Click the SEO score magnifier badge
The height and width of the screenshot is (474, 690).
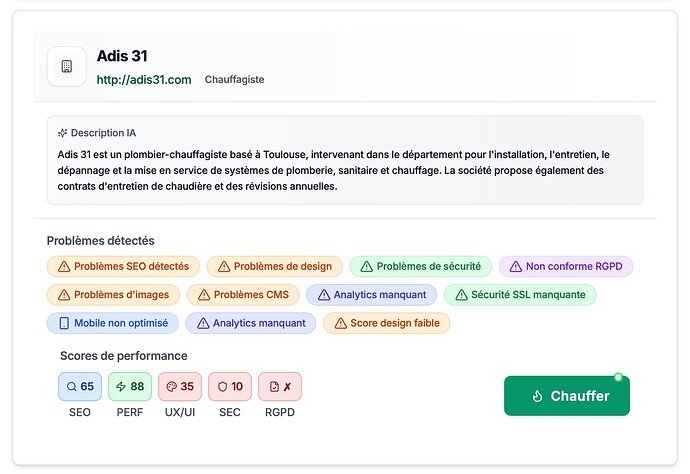click(80, 387)
